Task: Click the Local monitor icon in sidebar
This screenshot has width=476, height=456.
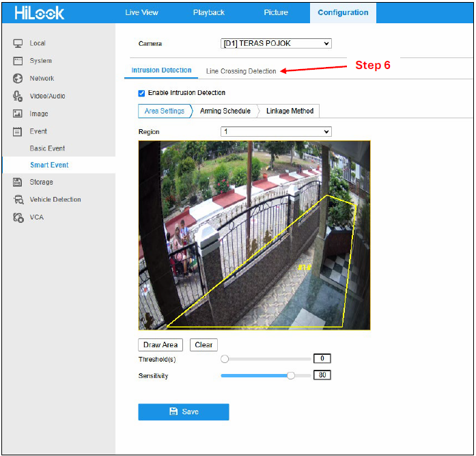Action: (18, 44)
